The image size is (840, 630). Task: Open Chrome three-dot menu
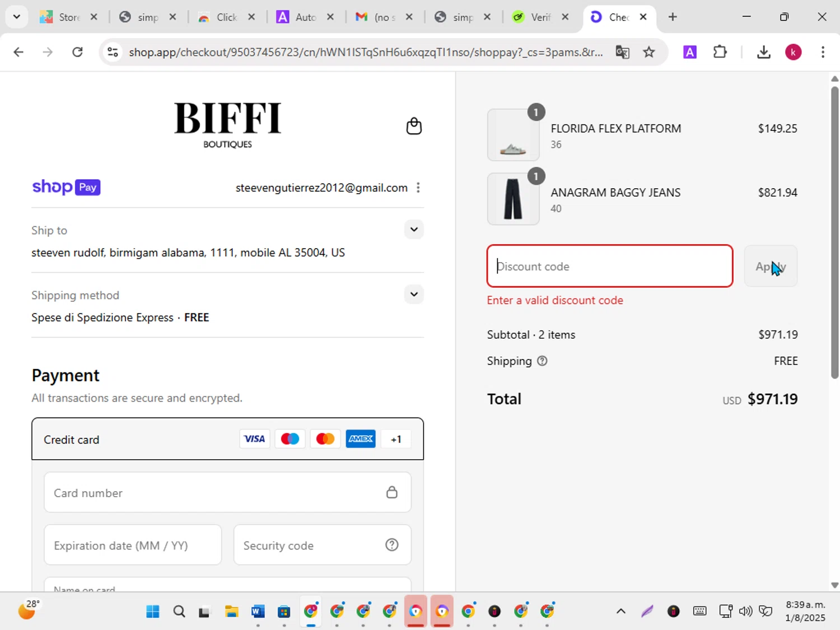coord(823,52)
